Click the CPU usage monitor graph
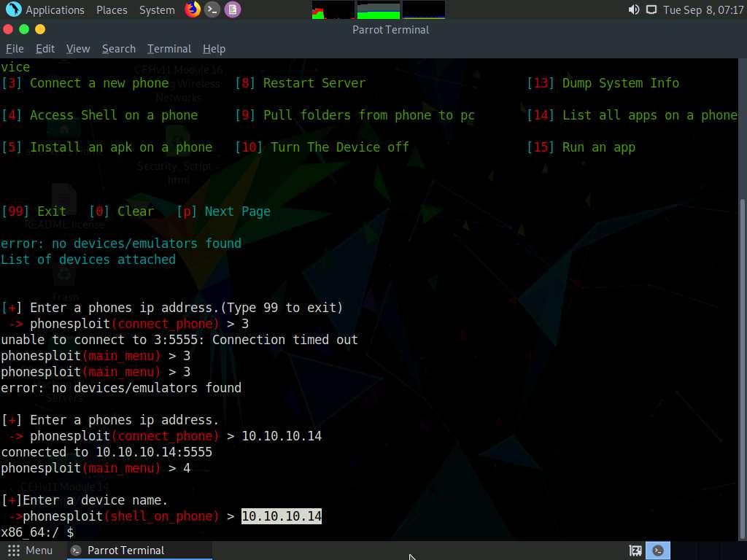Screen dimensions: 747x560 [x=332, y=9]
